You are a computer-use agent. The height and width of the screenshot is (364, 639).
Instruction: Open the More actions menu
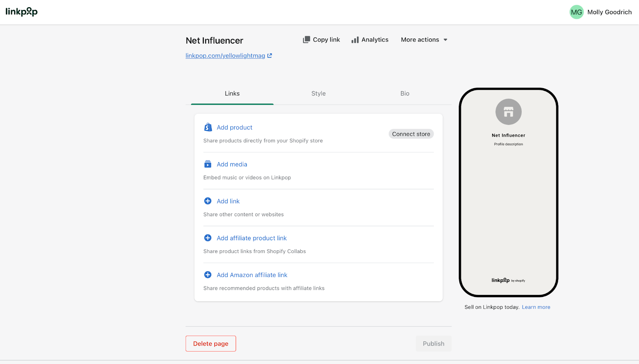pos(424,40)
